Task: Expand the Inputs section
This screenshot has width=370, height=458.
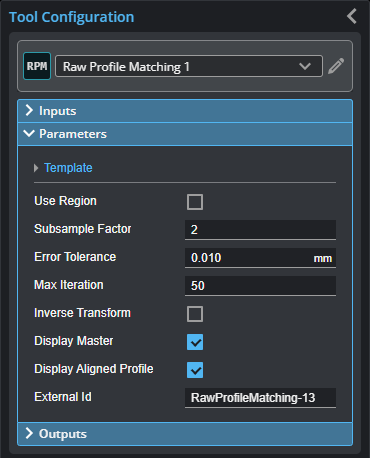Action: (x=185, y=111)
